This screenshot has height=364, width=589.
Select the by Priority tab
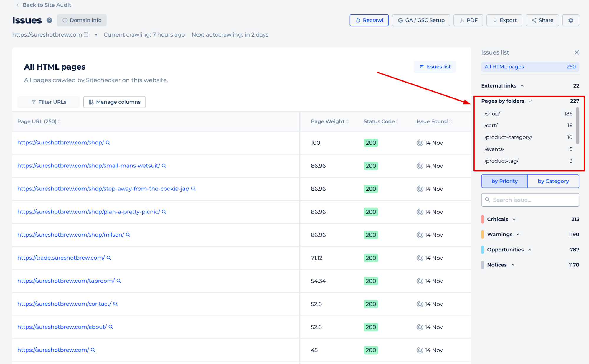tap(504, 181)
